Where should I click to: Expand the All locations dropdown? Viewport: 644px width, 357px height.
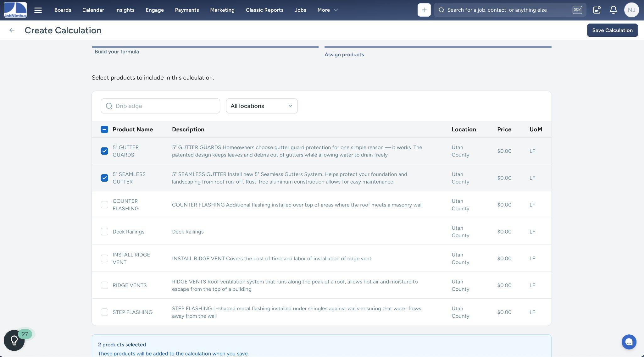click(x=262, y=106)
